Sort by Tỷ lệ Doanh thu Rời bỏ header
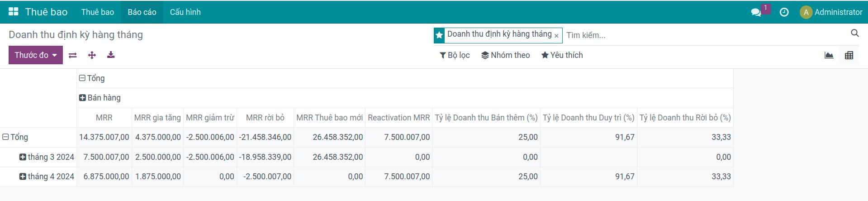868x201 pixels. [685, 118]
